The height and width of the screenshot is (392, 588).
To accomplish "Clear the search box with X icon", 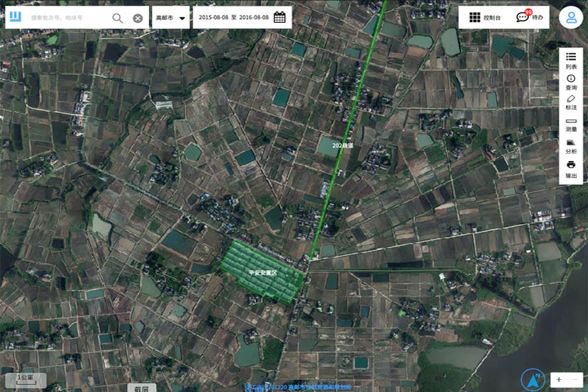I will pos(138,18).
